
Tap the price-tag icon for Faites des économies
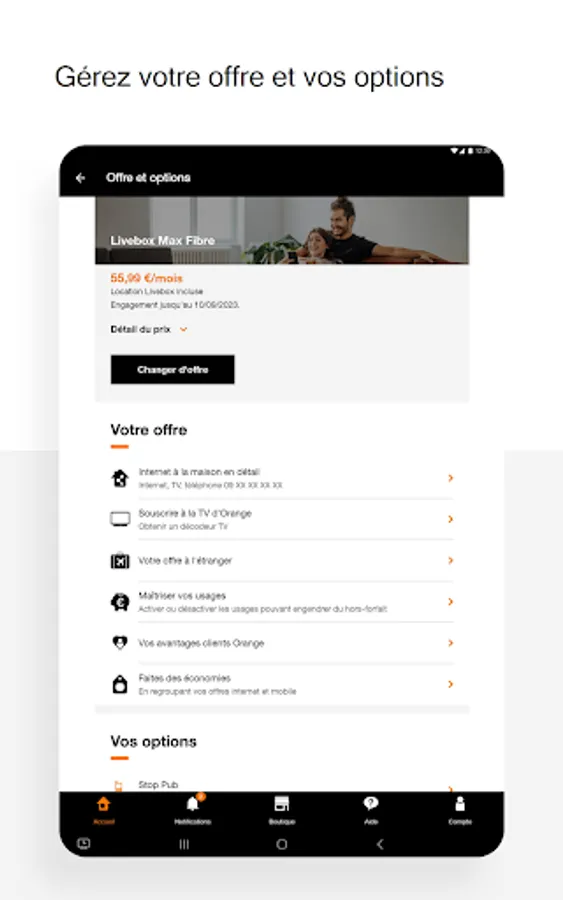click(x=120, y=684)
